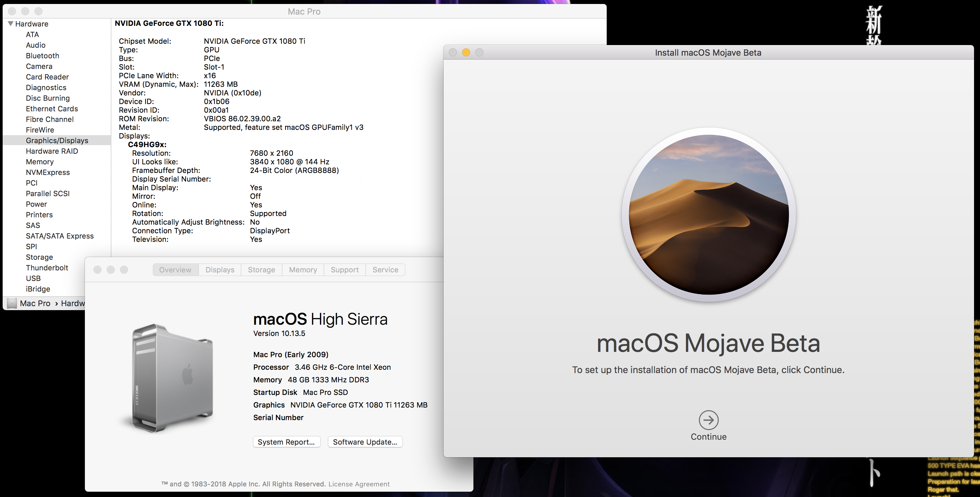Screen dimensions: 980x497
Task: Select the Overview tab
Action: pos(175,270)
